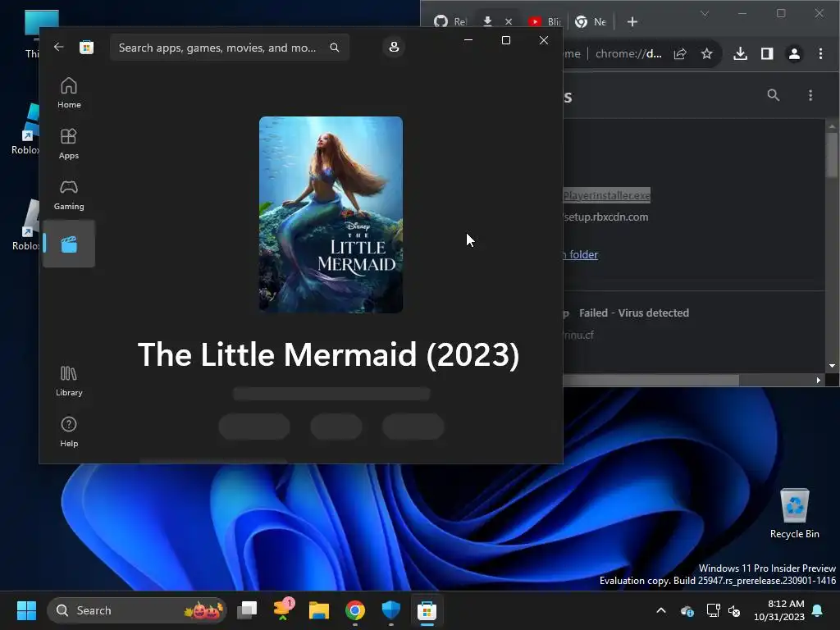Open the network status tray icon
Image resolution: width=840 pixels, height=630 pixels.
(713, 610)
